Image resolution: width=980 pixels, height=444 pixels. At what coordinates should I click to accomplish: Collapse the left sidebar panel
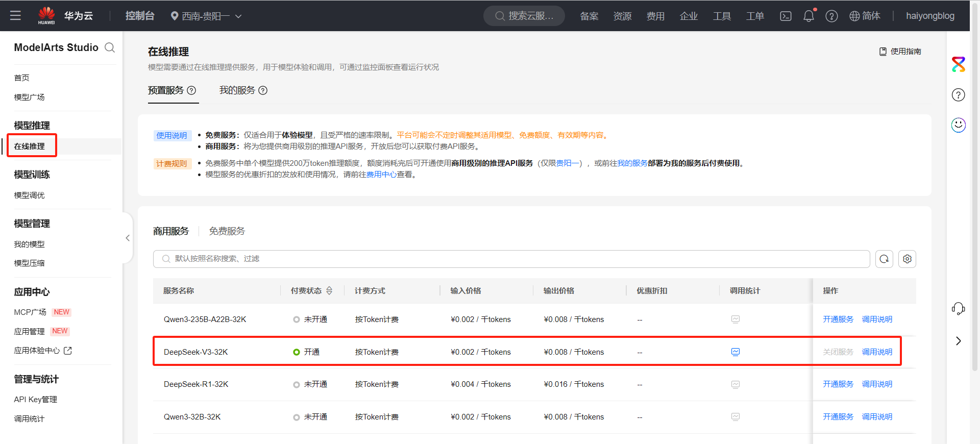pos(128,238)
